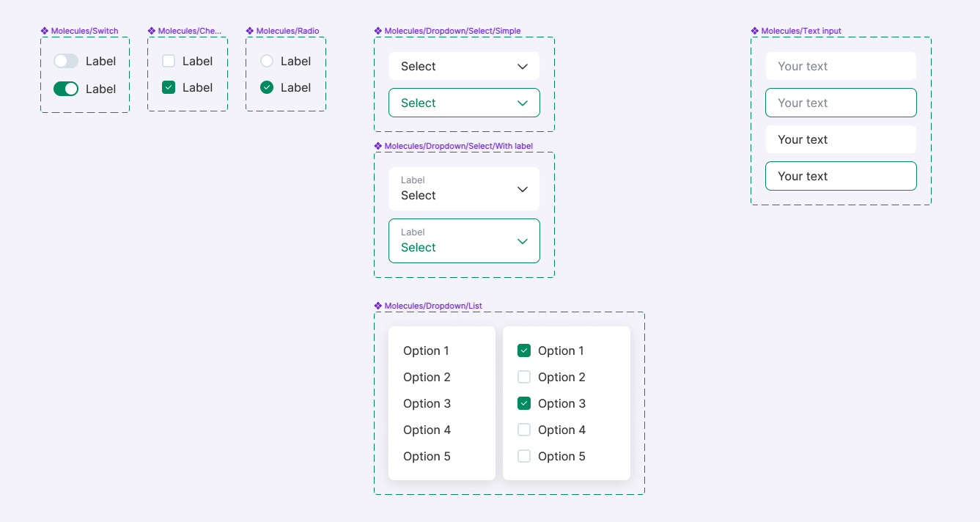Screen dimensions: 980x522
Task: Click the Molecules/Text input component icon
Action: [755, 31]
